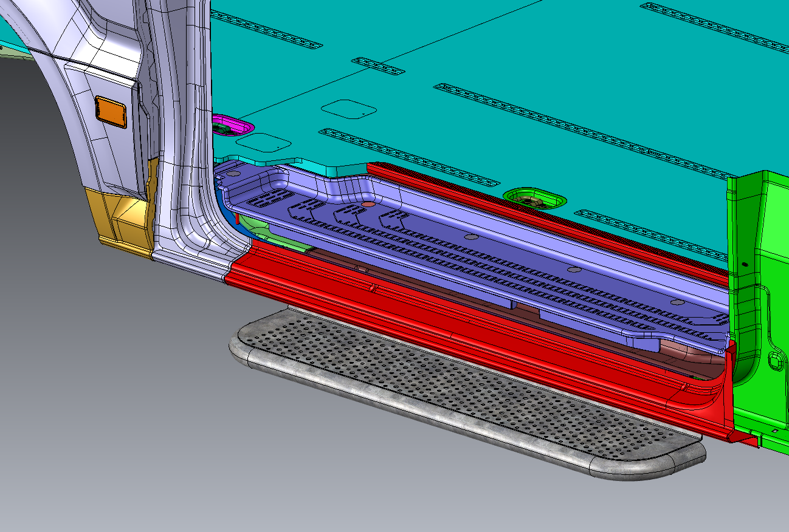
Task: Pick the green oval grommet on the floor
Action: click(534, 198)
